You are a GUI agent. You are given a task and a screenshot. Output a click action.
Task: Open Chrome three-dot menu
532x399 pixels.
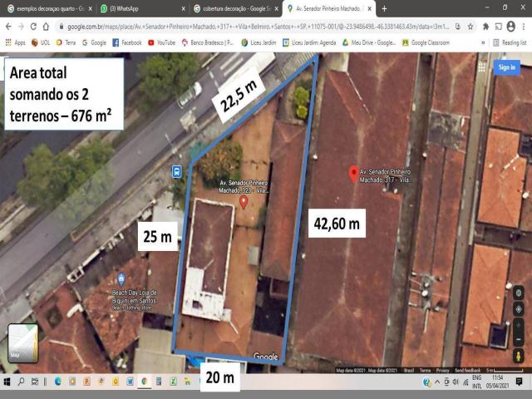coord(524,27)
